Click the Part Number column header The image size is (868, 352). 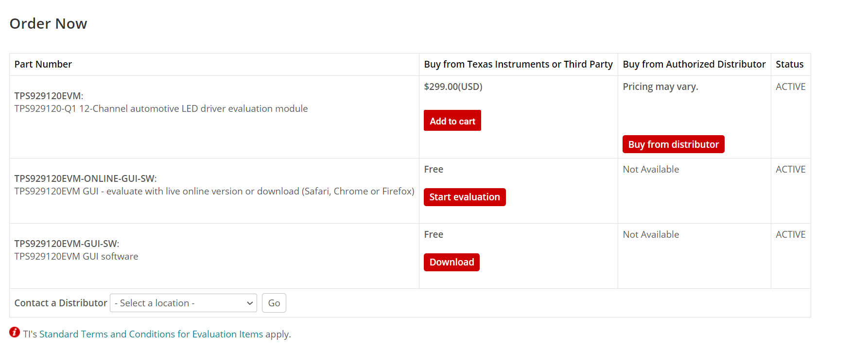tap(43, 64)
